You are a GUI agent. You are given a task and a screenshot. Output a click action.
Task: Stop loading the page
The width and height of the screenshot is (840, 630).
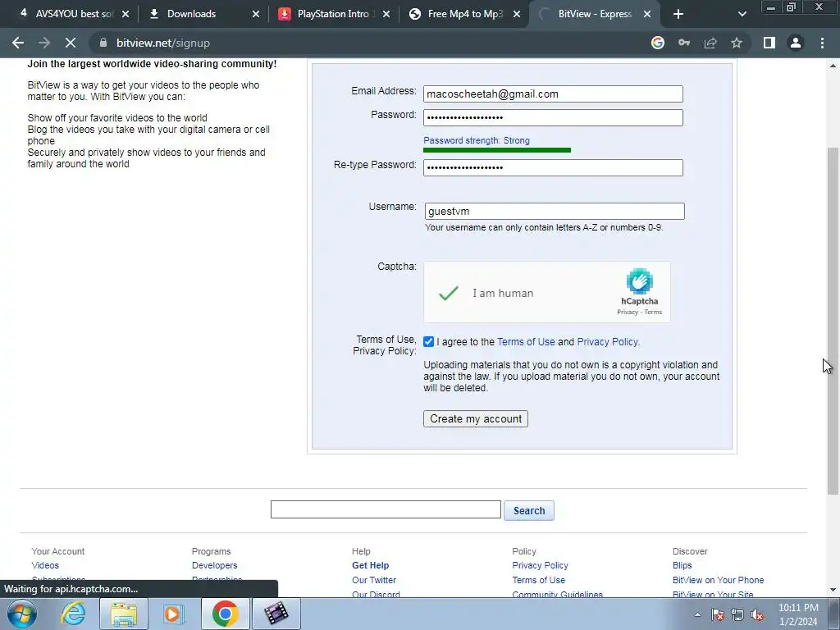pyautogui.click(x=71, y=43)
